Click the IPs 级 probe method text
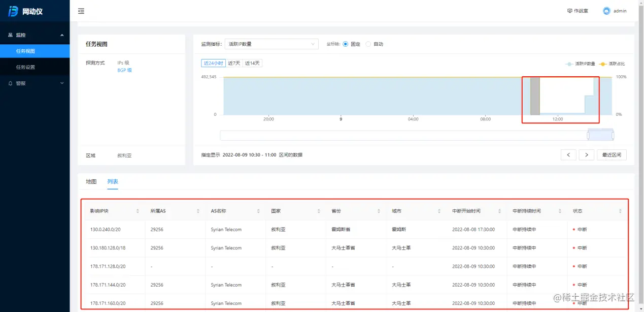The height and width of the screenshot is (312, 644). (123, 63)
